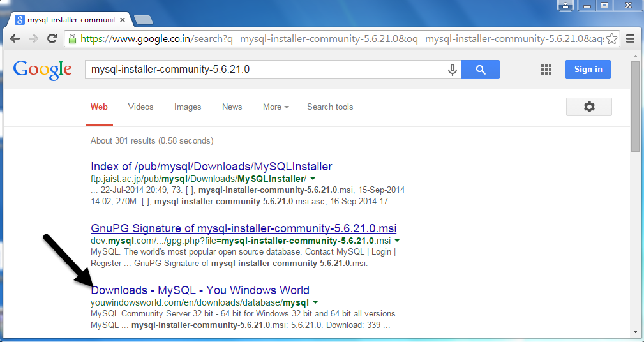Image resolution: width=644 pixels, height=342 pixels.
Task: Click the green padlock security icon
Action: point(72,39)
